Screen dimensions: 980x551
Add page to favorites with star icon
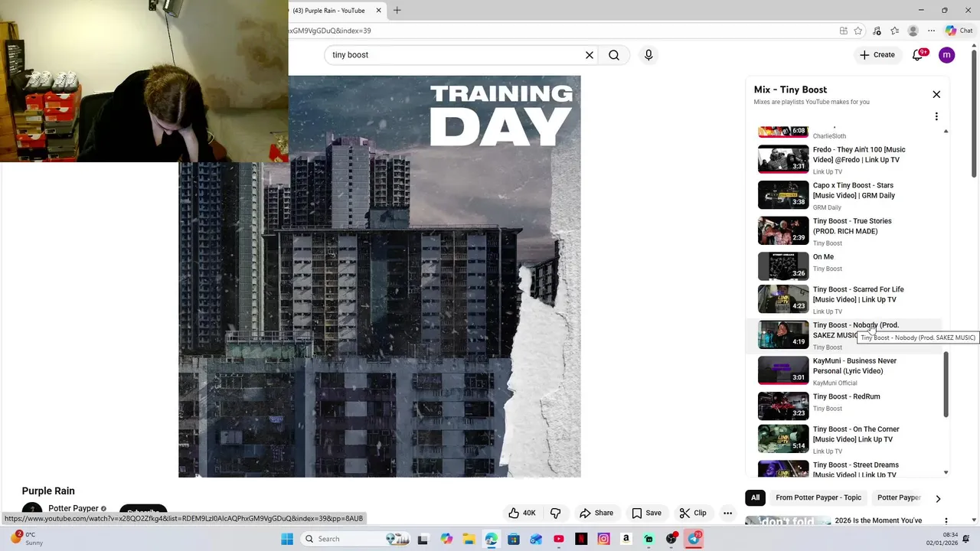coord(858,31)
